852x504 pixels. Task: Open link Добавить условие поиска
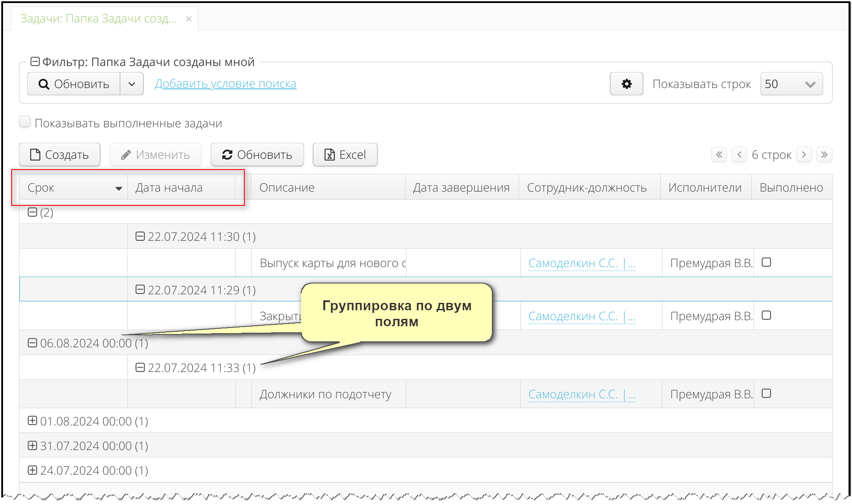pos(225,84)
